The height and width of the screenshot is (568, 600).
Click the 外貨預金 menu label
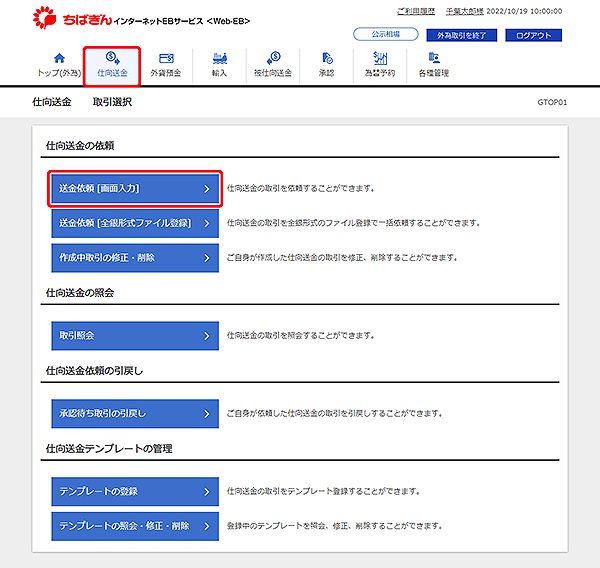(x=166, y=73)
